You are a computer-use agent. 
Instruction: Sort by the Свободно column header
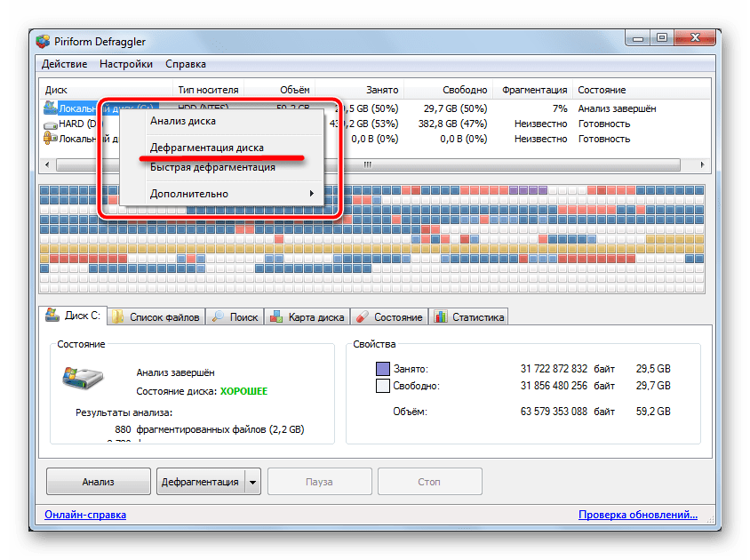pos(449,90)
